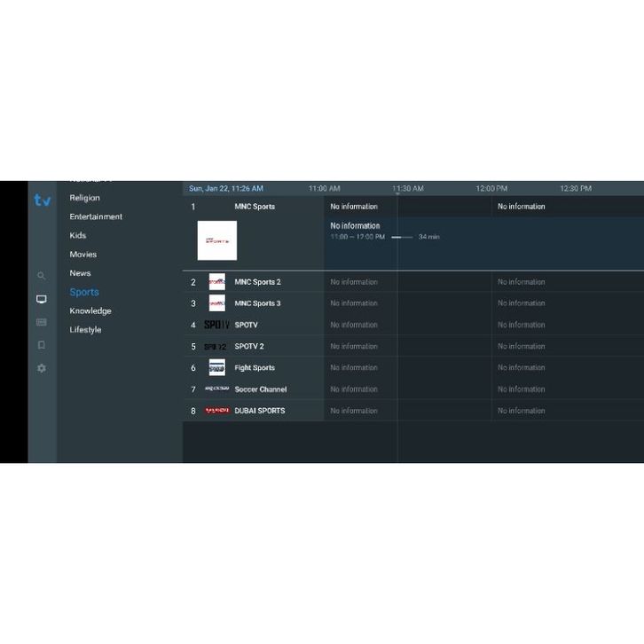Click the MNC Sports 3 channel logo

pyautogui.click(x=216, y=303)
